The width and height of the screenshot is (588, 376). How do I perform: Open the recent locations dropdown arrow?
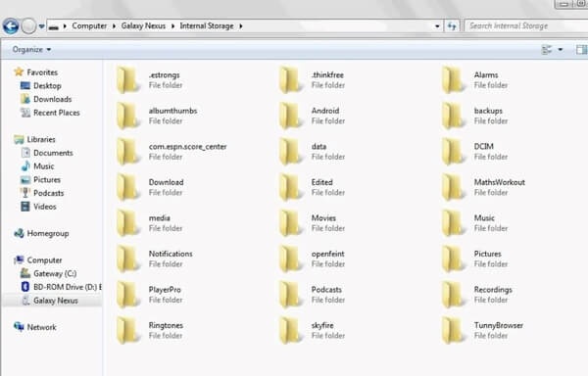pyautogui.click(x=41, y=26)
